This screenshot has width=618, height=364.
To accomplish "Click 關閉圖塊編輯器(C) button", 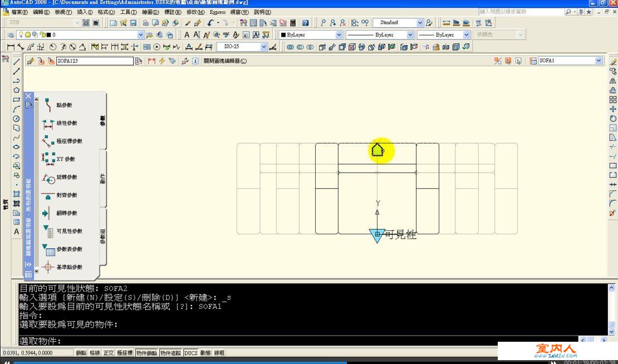I will coord(225,61).
